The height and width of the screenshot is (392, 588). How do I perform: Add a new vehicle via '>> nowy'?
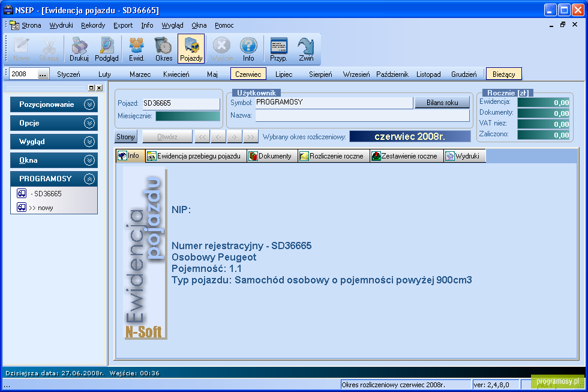click(x=41, y=208)
